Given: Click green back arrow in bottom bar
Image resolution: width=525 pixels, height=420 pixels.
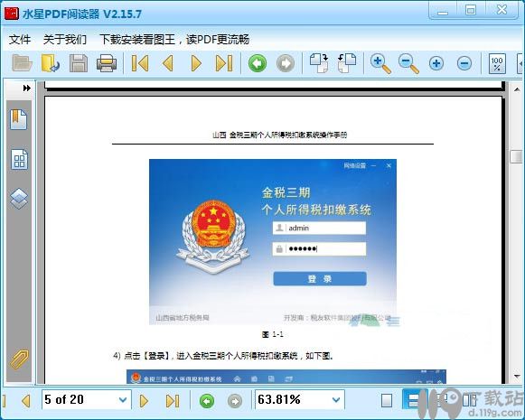Looking at the screenshot, I should click(207, 401).
